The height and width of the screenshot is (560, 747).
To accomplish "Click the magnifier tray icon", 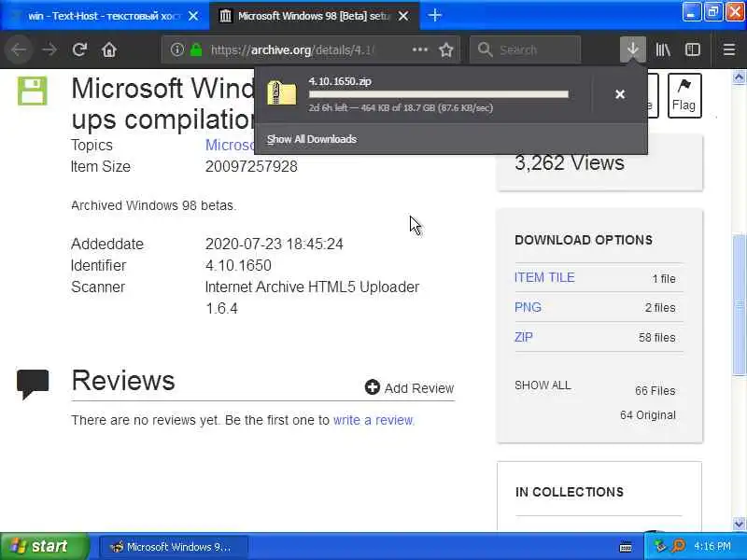I will coord(678,546).
